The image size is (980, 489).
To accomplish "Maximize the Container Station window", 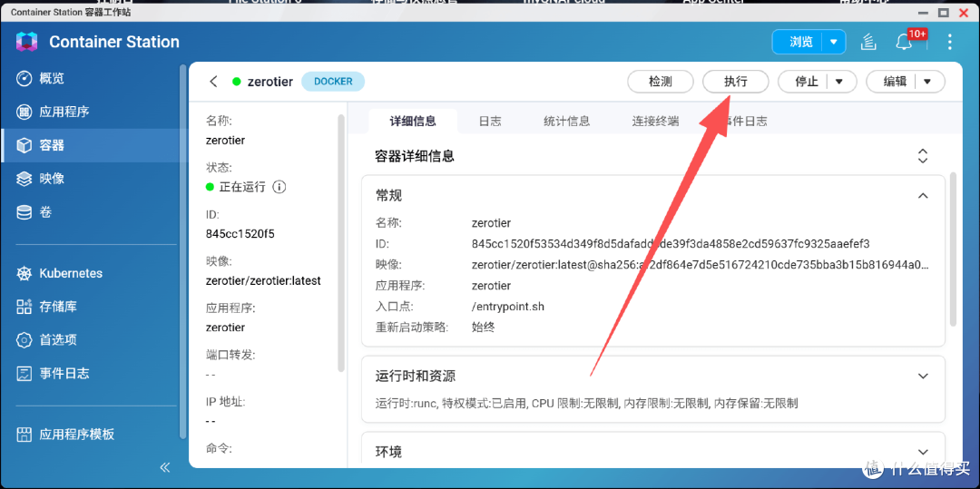I will tap(944, 12).
